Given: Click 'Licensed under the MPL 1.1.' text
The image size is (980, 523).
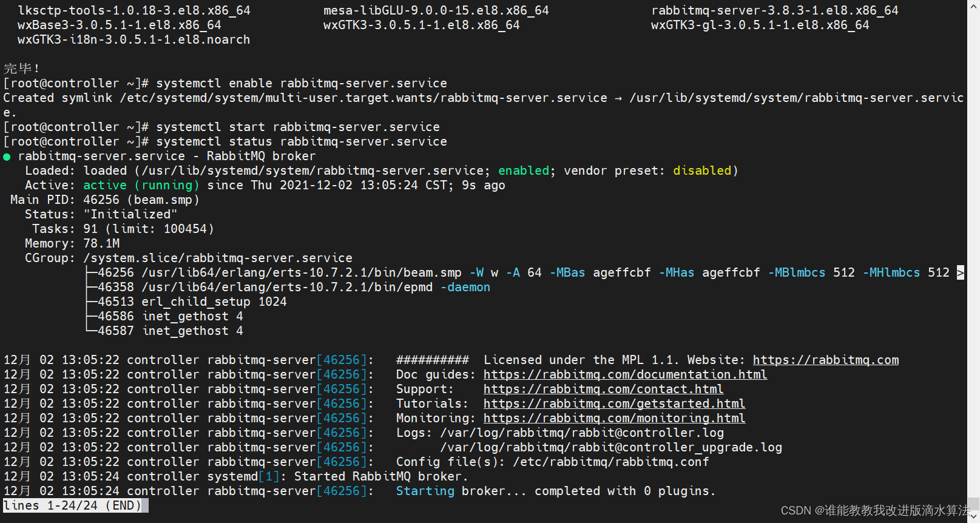Looking at the screenshot, I should (581, 360).
